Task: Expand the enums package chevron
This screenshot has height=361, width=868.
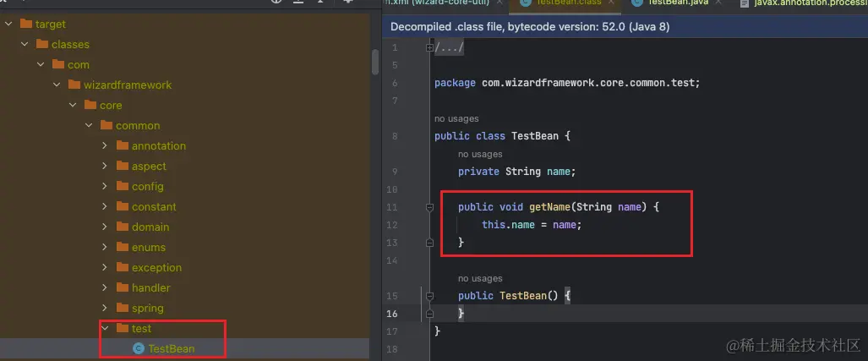Action: coord(105,248)
